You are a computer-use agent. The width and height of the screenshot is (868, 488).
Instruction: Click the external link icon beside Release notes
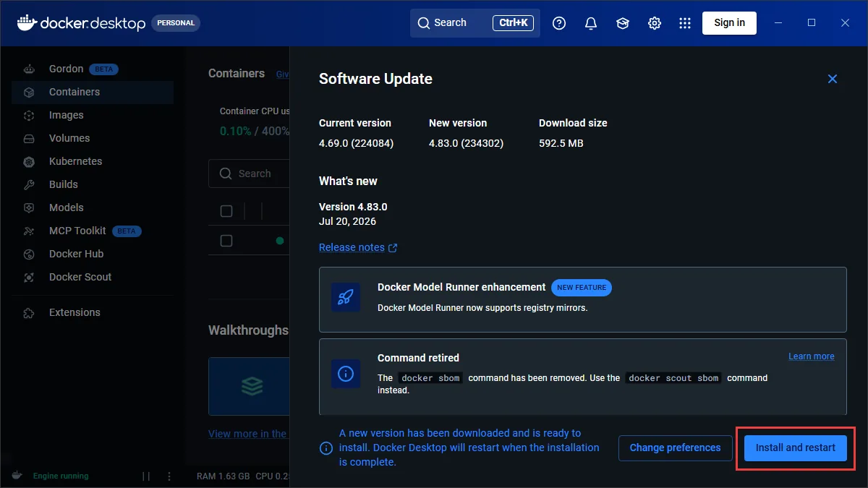pyautogui.click(x=393, y=248)
